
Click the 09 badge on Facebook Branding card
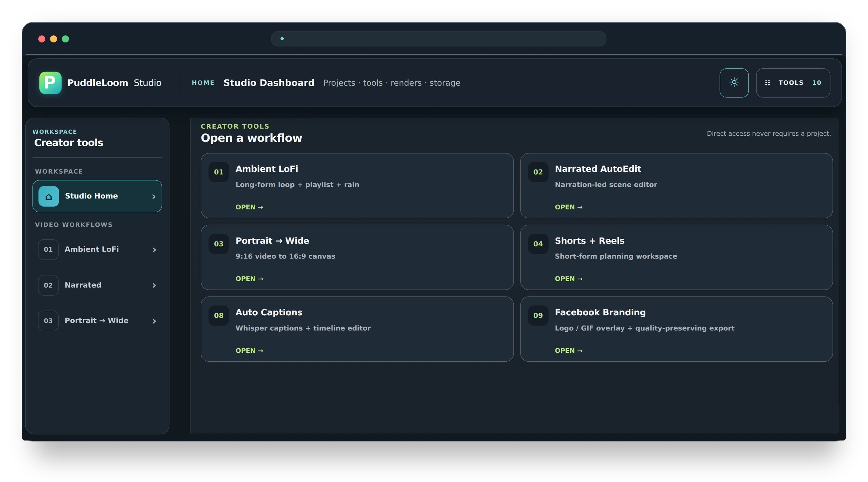point(538,315)
